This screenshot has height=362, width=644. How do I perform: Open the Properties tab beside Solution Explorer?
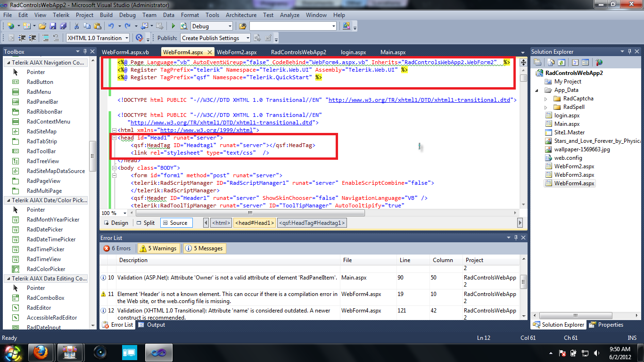coord(606,325)
